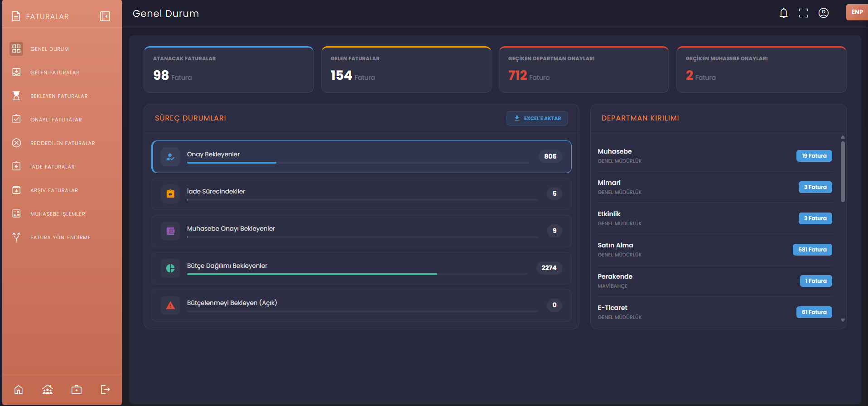Log out using the exit icon
Screen dimensions: 868x406
click(x=106, y=390)
